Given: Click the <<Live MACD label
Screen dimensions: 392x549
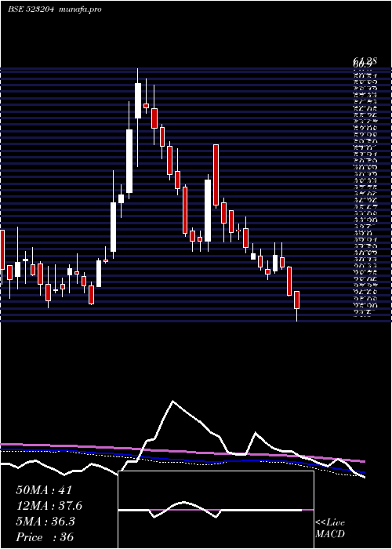Looking at the screenshot, I should click(x=330, y=529).
